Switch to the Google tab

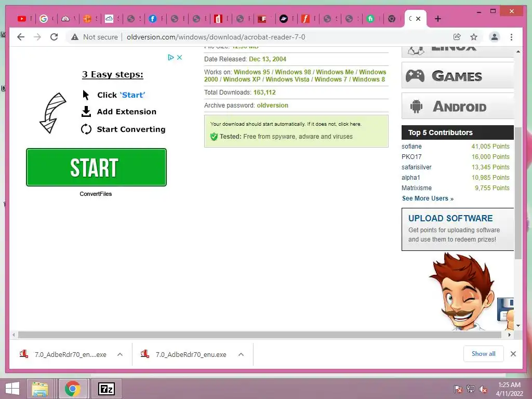(44, 19)
